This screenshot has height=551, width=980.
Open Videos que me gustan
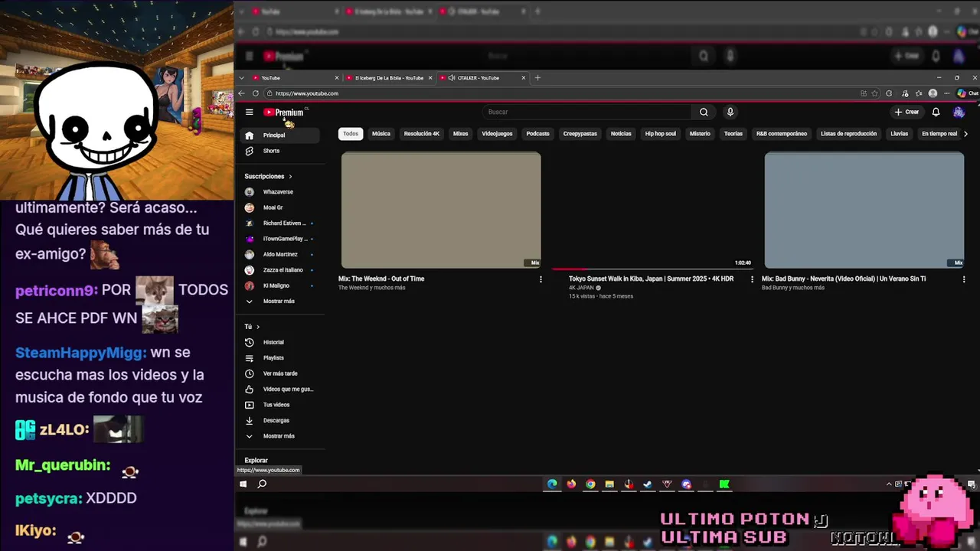tap(280, 389)
